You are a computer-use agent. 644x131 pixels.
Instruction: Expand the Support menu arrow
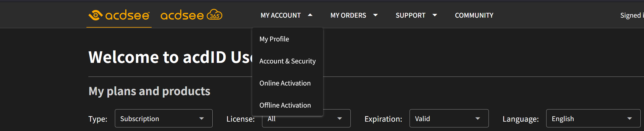click(x=435, y=15)
